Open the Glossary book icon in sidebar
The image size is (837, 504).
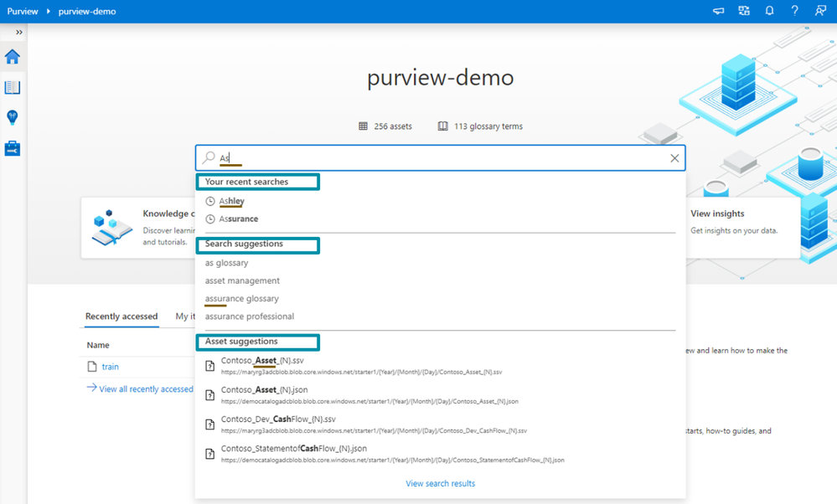tap(13, 87)
